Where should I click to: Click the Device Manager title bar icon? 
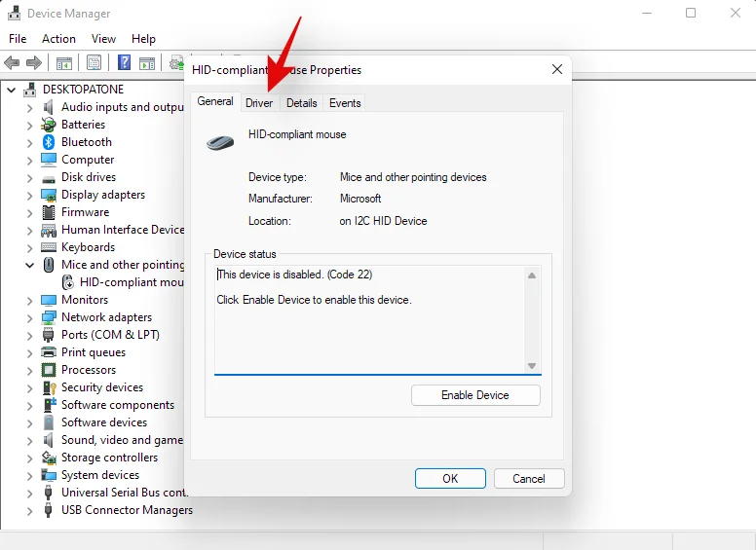tap(14, 13)
